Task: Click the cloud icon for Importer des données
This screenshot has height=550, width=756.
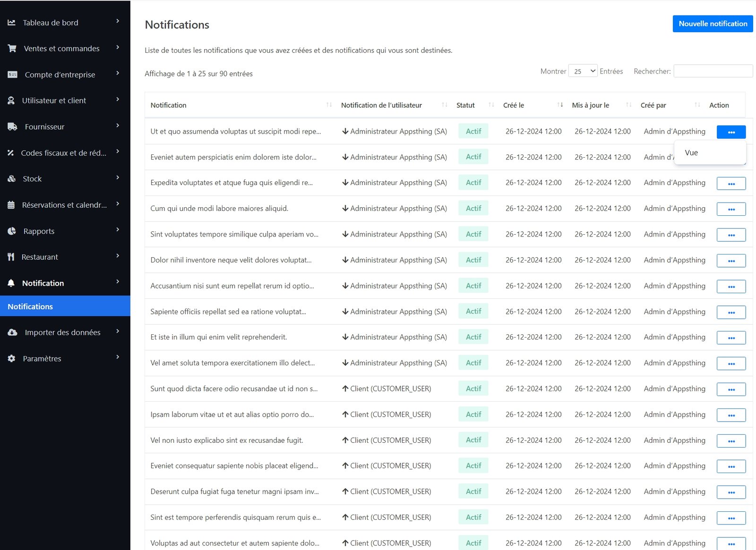Action: pyautogui.click(x=12, y=332)
